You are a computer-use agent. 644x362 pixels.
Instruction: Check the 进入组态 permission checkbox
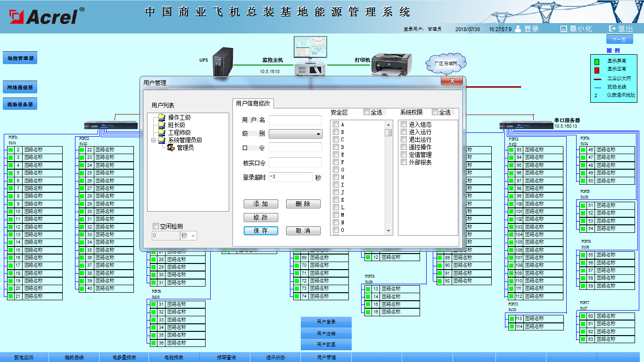(x=404, y=124)
